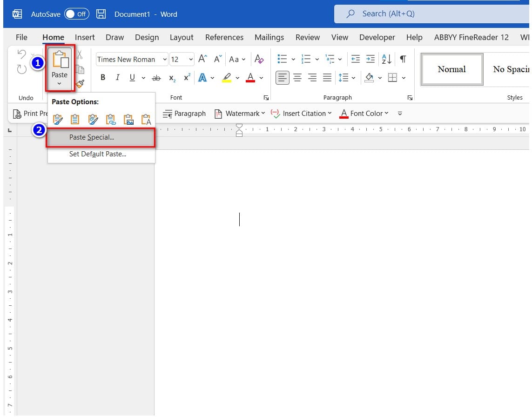This screenshot has width=532, height=417.
Task: Select Paste Special from the menu
Action: point(101,137)
